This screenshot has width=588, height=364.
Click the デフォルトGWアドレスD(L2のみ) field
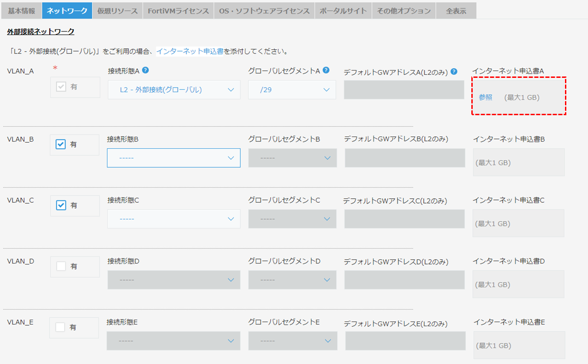(x=404, y=280)
